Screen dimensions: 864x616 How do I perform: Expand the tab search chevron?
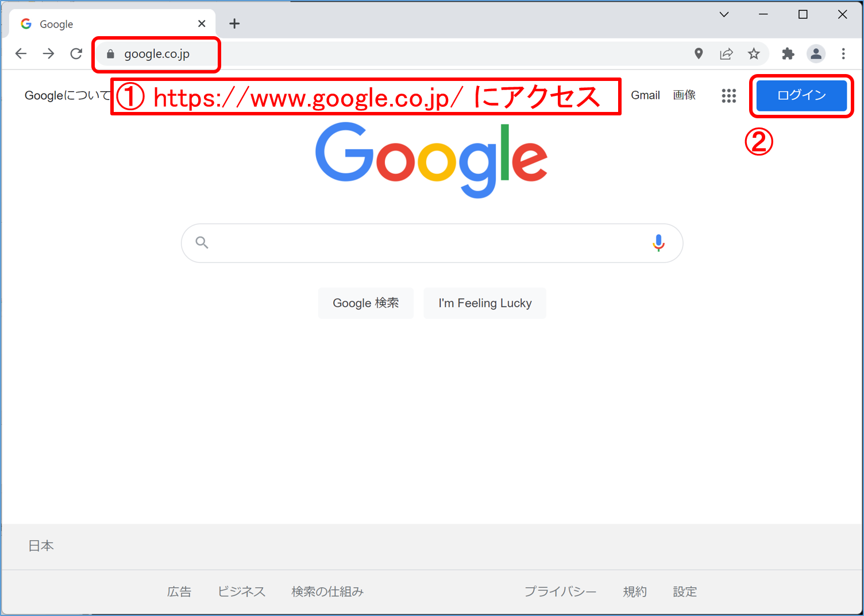[x=724, y=14]
